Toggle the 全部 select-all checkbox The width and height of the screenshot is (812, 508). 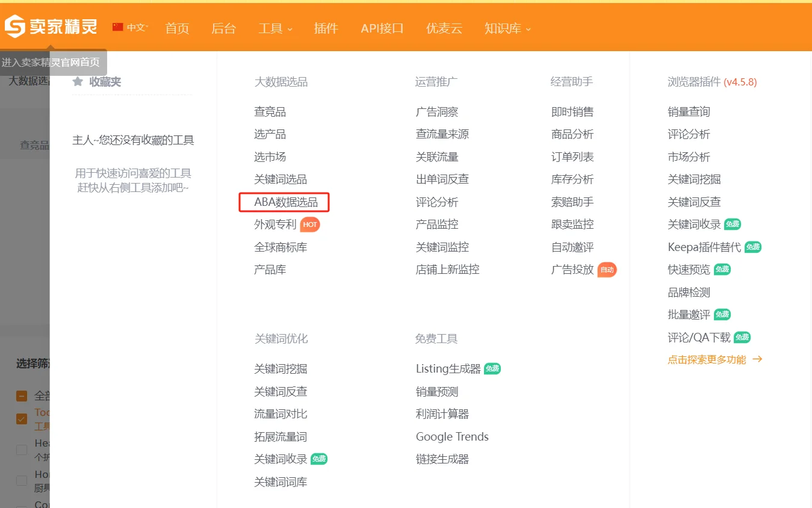[22, 395]
